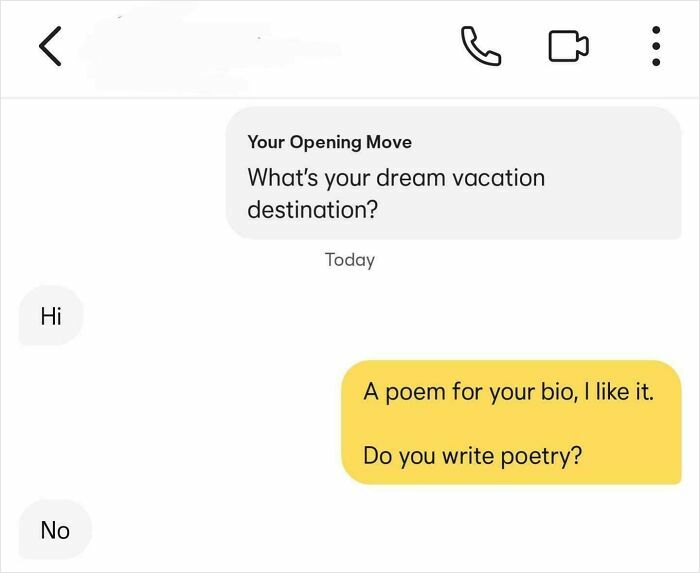Viewport: 700px width, 573px height.
Task: Open the blurred contact name in header
Action: [x=200, y=47]
